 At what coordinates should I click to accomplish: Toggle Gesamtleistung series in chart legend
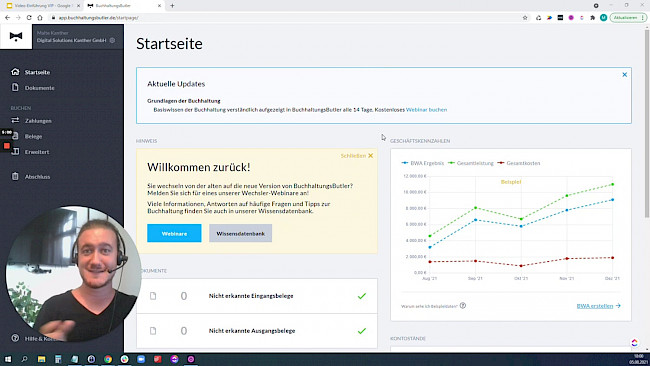pos(471,163)
